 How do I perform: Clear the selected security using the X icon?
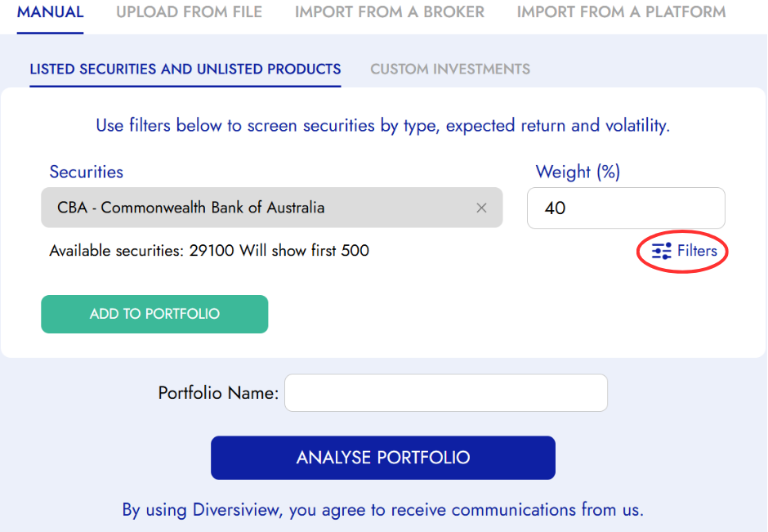point(481,208)
